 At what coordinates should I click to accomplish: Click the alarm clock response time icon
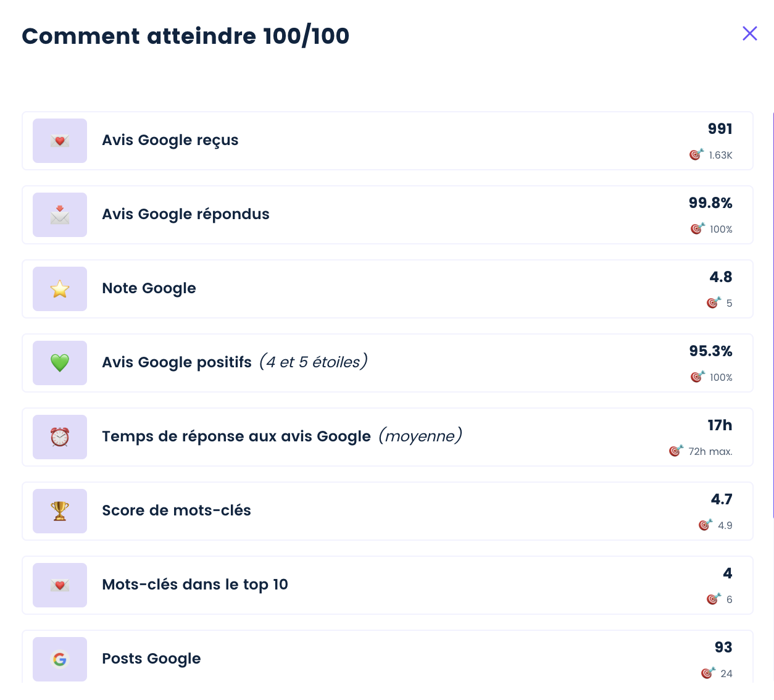pyautogui.click(x=60, y=437)
